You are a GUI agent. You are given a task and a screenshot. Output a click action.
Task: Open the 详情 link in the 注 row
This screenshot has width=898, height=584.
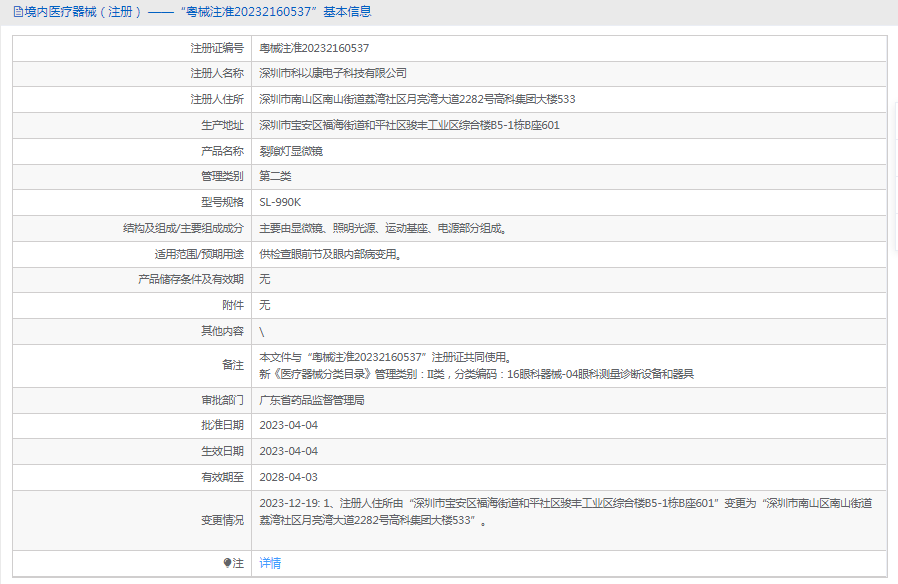point(270,563)
